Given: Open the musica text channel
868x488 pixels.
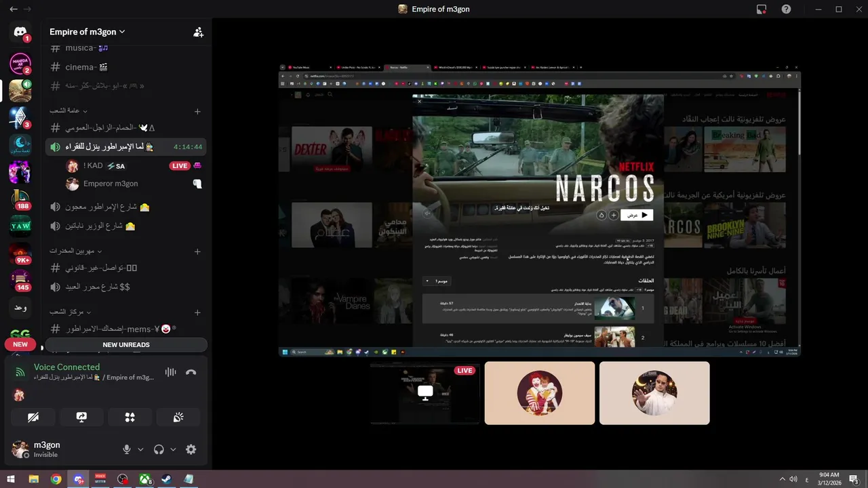Looking at the screenshot, I should coord(126,48).
